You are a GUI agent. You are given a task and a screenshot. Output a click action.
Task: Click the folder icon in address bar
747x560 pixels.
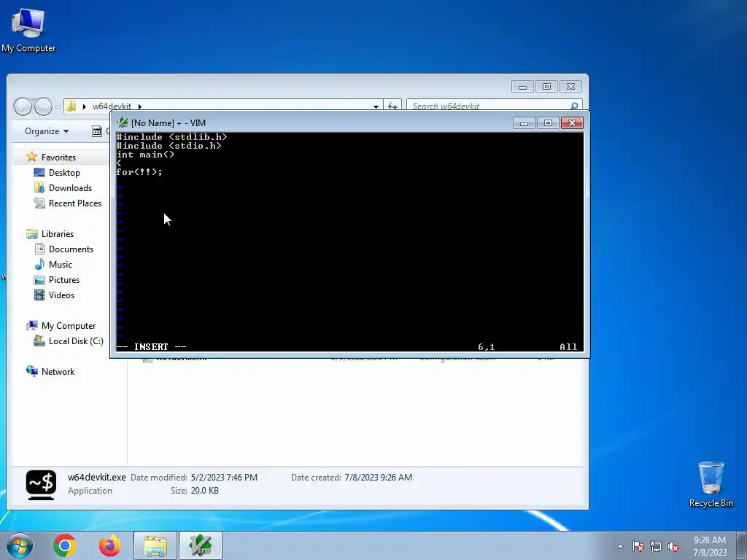71,106
